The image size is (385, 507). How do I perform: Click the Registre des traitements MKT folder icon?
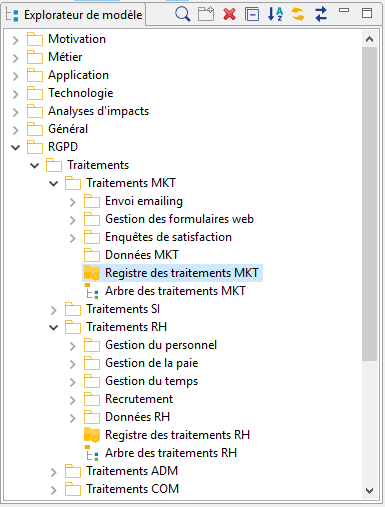click(x=92, y=273)
